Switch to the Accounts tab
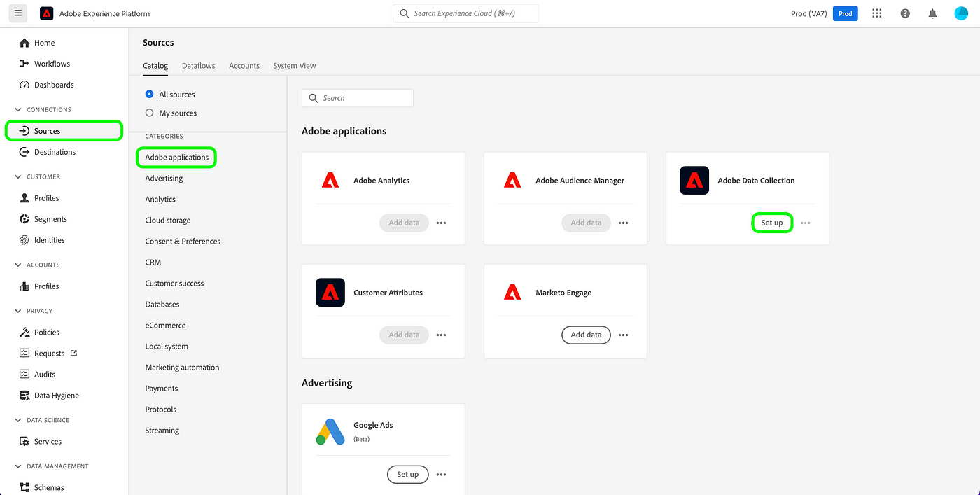The width and height of the screenshot is (980, 495). pyautogui.click(x=244, y=66)
